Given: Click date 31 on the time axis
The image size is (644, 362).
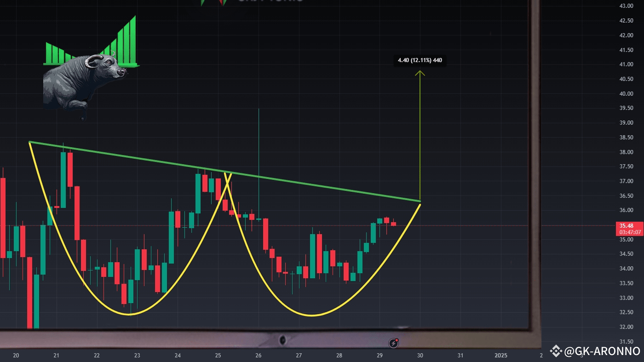Looking at the screenshot, I should [x=460, y=355].
